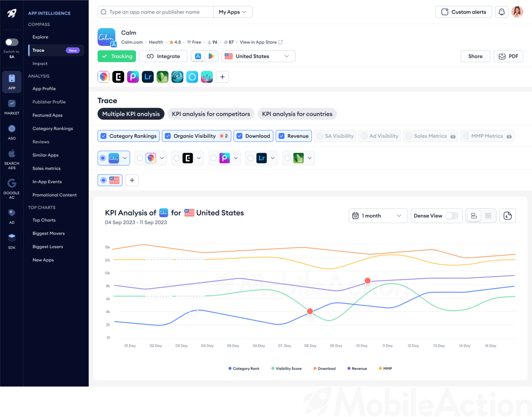
Task: Add a country with the plus button
Action: point(132,180)
